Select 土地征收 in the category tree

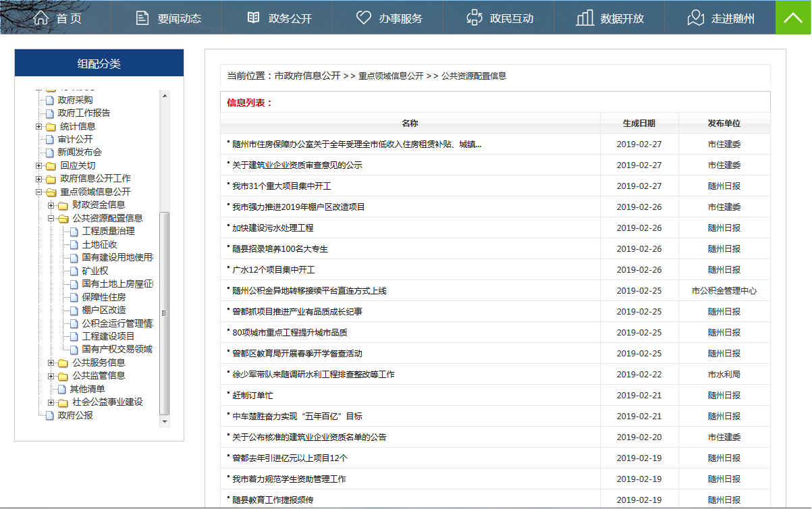(99, 244)
